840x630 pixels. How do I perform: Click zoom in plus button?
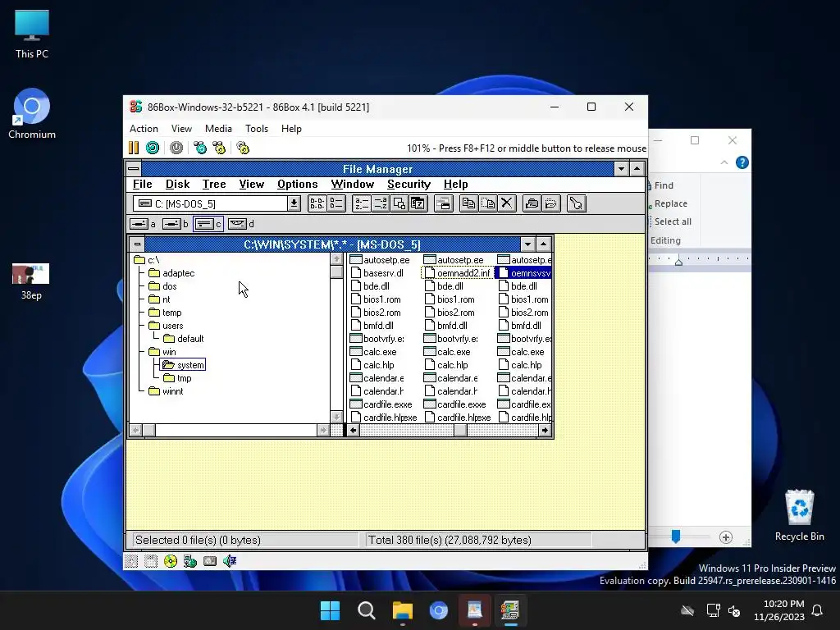coord(726,537)
